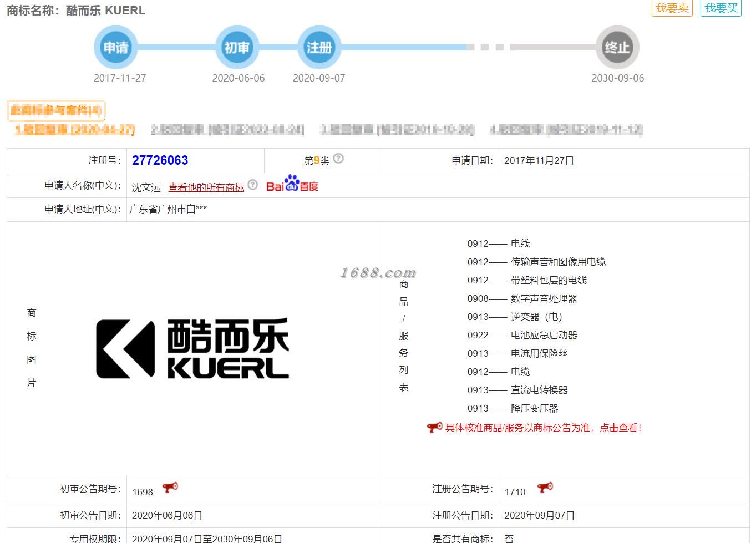
Task: Open the 酷而乐 KUERL trademark image
Action: point(192,348)
